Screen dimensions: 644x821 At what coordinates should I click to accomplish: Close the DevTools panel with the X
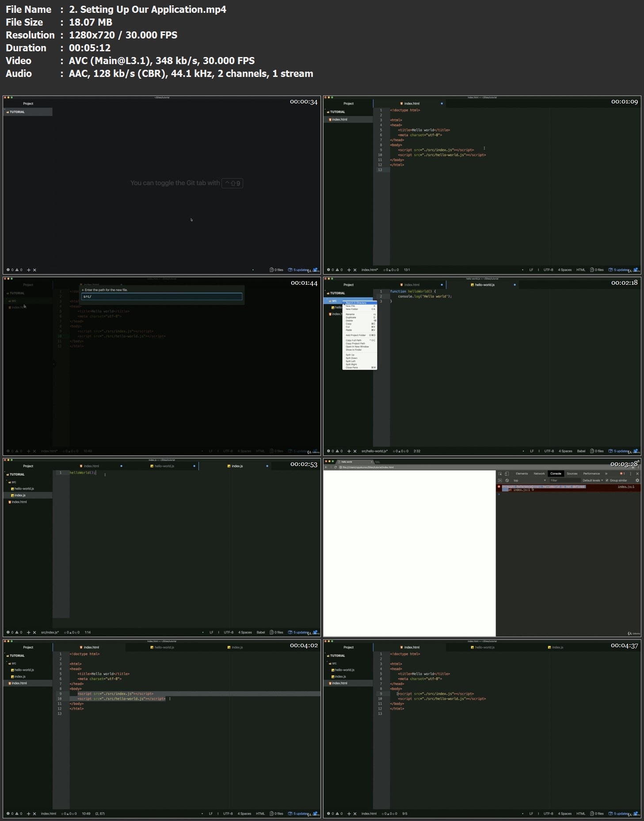point(637,474)
